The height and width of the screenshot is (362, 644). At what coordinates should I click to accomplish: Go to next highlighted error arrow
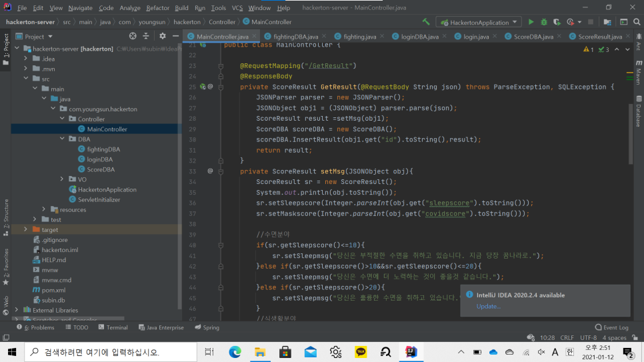627,49
